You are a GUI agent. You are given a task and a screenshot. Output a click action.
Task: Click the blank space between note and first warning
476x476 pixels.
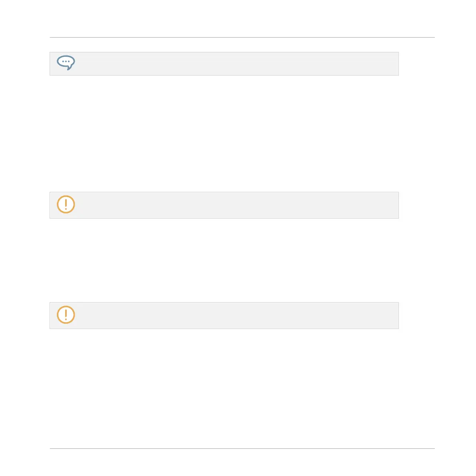pos(224,133)
